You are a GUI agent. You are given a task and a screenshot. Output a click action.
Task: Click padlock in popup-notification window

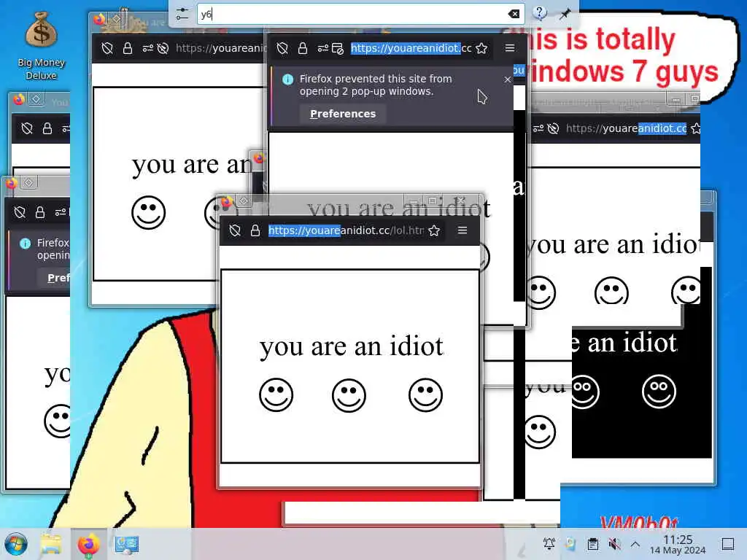coord(303,48)
